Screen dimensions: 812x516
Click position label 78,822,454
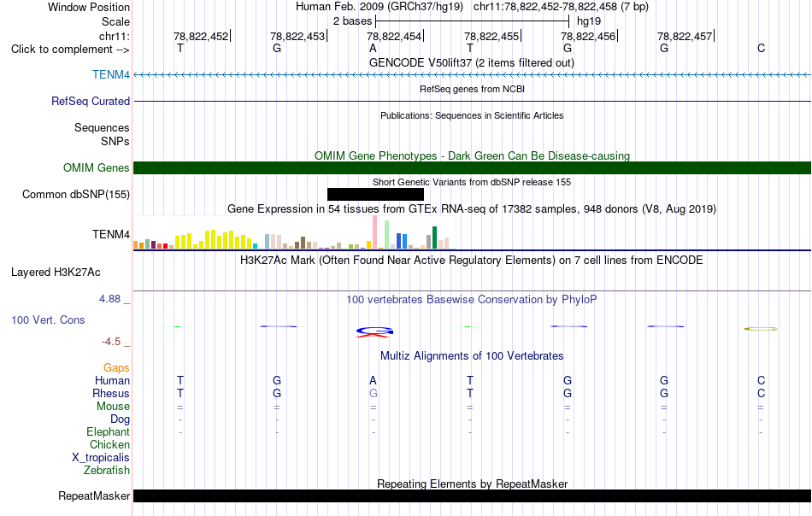(x=394, y=36)
